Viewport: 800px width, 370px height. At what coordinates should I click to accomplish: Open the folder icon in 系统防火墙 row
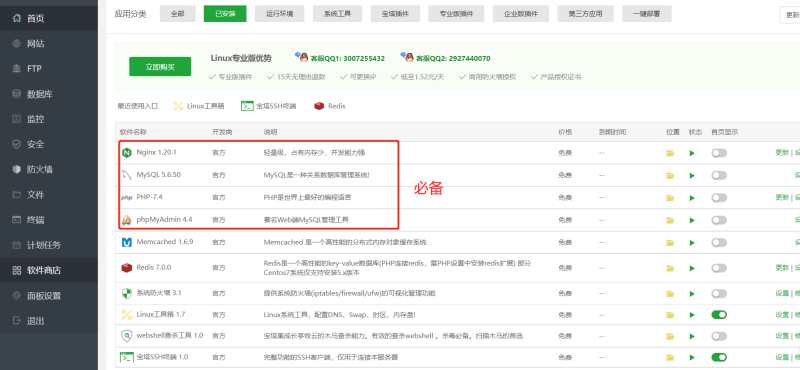(670, 294)
